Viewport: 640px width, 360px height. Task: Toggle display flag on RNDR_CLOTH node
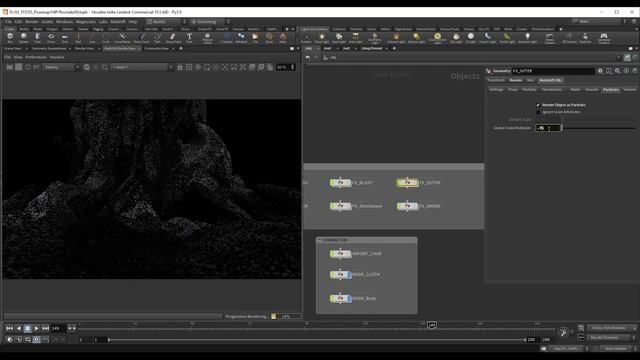(349, 274)
